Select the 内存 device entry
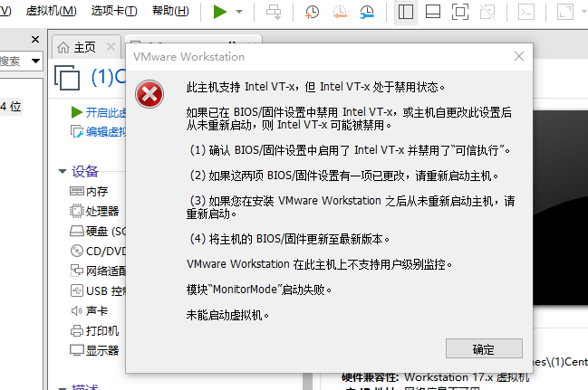 coord(96,191)
